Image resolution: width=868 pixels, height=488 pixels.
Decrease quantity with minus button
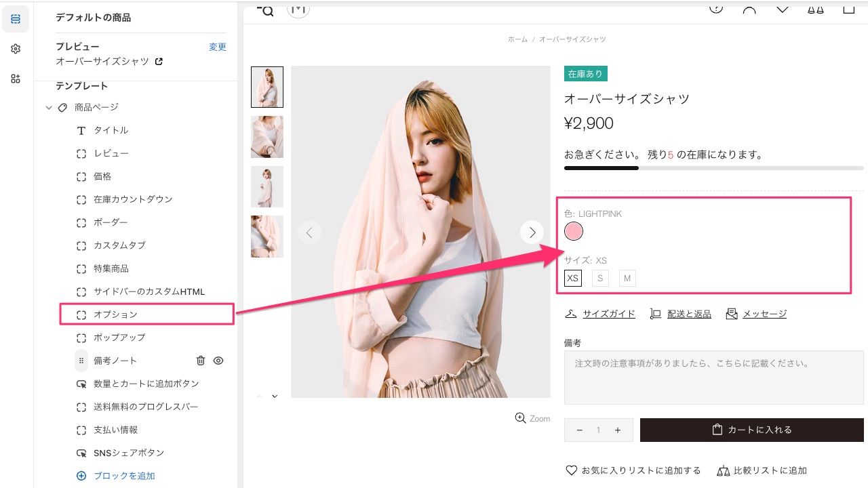coord(580,430)
